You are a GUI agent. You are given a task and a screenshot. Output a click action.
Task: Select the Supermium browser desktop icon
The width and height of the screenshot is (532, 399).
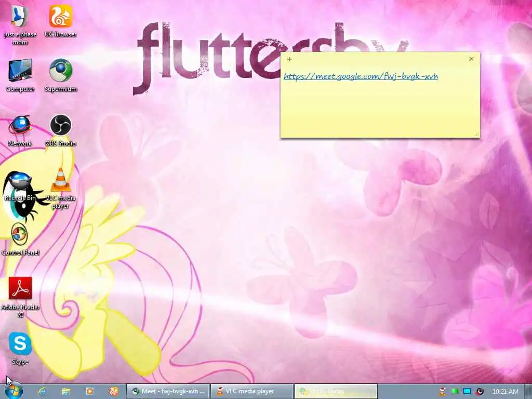click(61, 75)
